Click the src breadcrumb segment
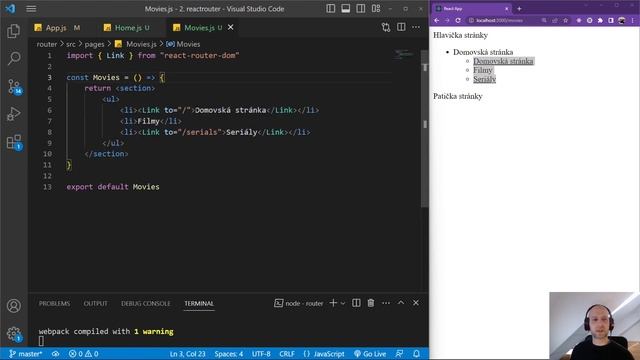The width and height of the screenshot is (640, 360). click(x=71, y=44)
